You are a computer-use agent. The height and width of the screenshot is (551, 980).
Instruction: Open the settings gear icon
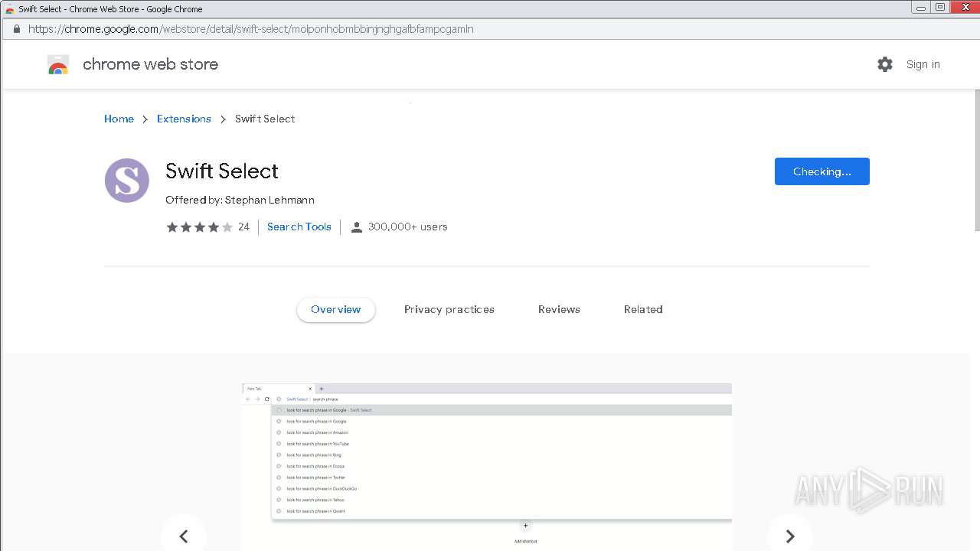(x=885, y=64)
